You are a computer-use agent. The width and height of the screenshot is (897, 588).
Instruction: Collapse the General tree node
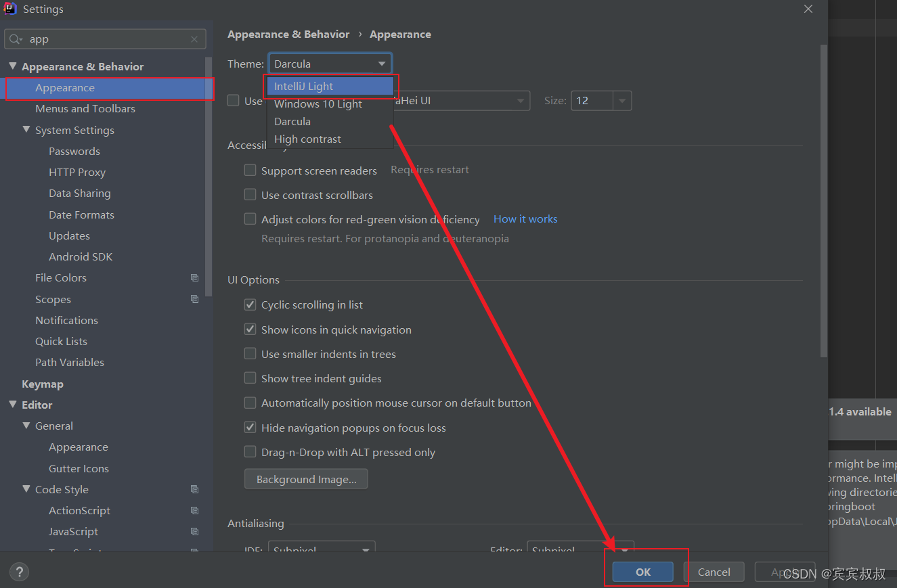(x=26, y=426)
